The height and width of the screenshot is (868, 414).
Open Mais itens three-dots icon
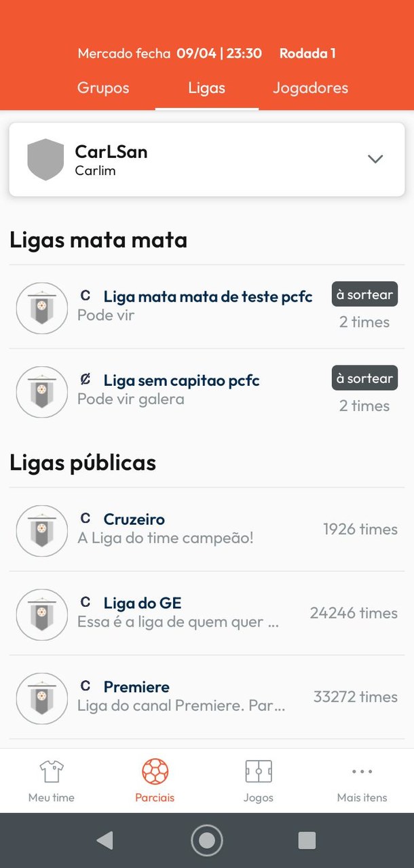[362, 772]
